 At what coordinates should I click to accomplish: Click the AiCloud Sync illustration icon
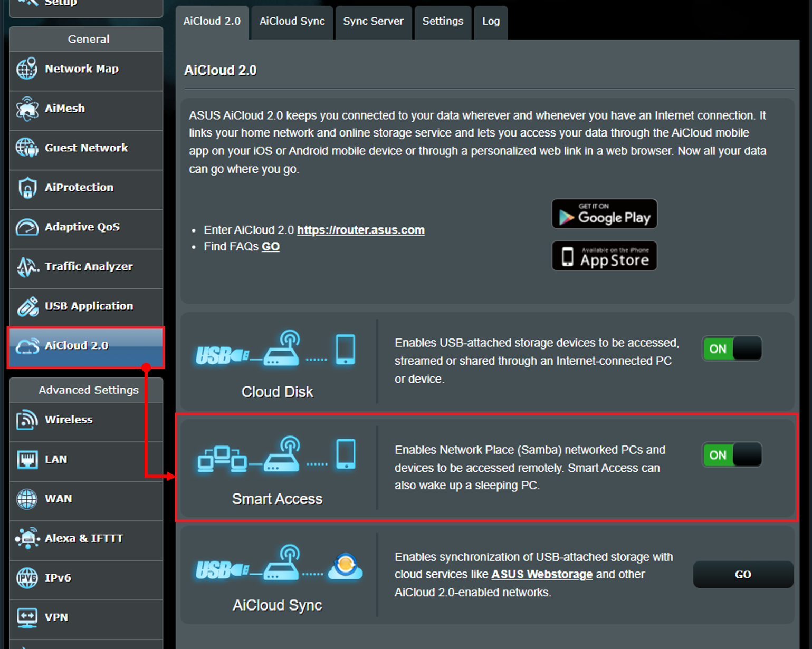pyautogui.click(x=279, y=563)
